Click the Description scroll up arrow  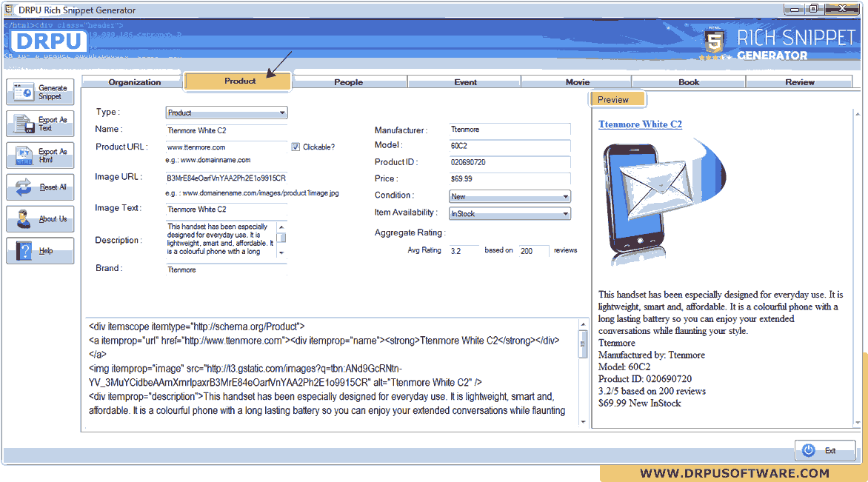coord(281,227)
